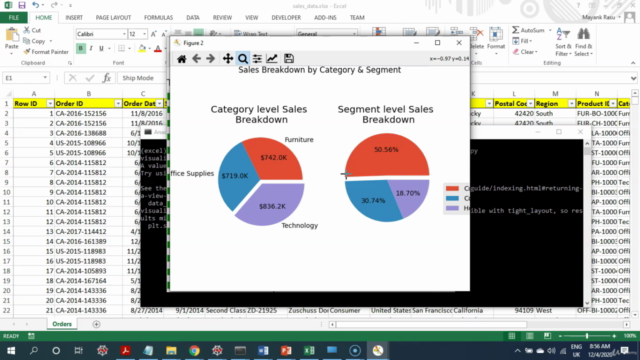The image size is (640, 360).
Task: Open Sort & Filter
Action: (x=563, y=42)
